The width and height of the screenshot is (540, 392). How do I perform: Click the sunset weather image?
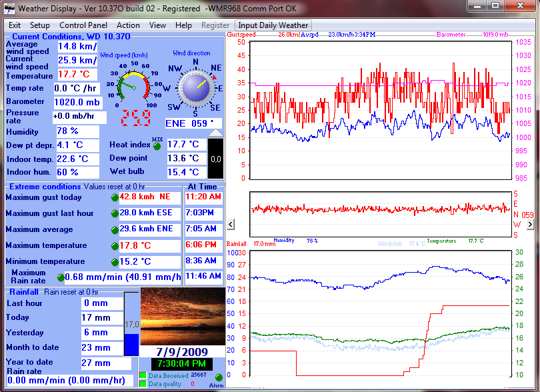point(183,317)
